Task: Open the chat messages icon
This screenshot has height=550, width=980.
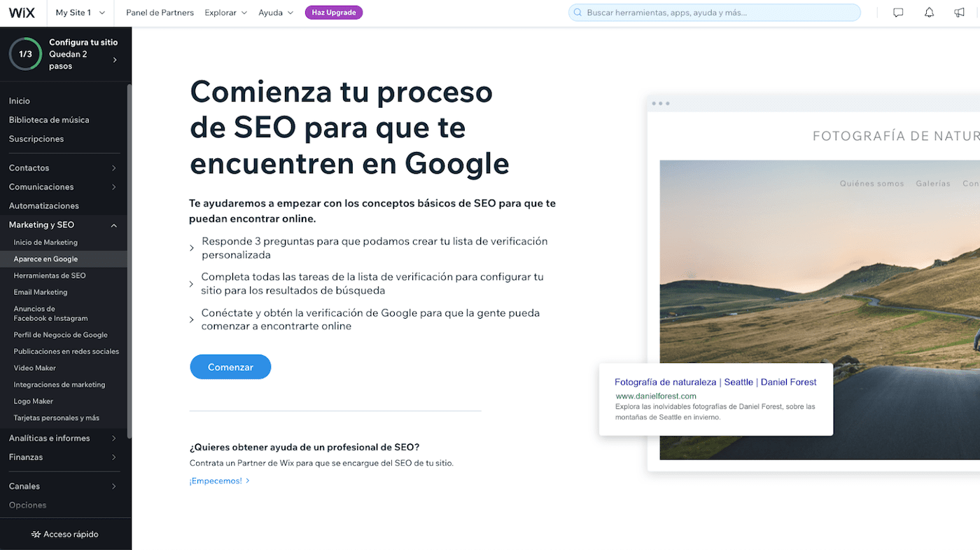Action: pyautogui.click(x=898, y=13)
